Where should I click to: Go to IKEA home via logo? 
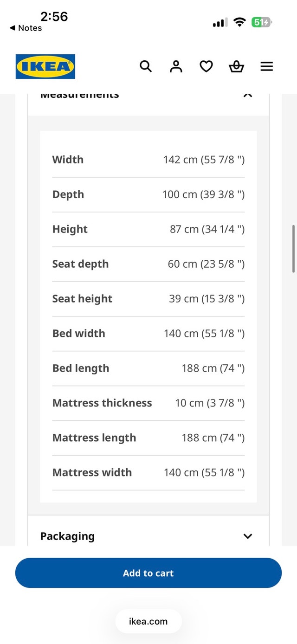(x=45, y=67)
